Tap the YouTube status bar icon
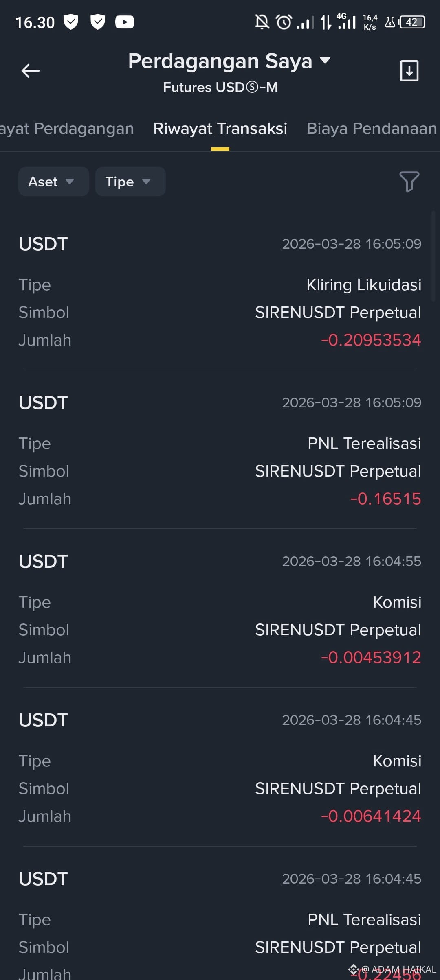This screenshot has height=980, width=440. click(124, 22)
